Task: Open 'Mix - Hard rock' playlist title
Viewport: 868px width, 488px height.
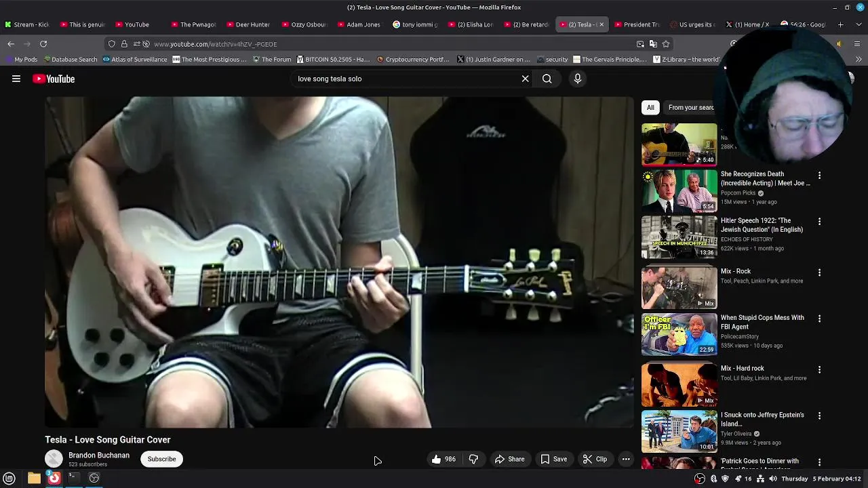Action: (x=742, y=369)
